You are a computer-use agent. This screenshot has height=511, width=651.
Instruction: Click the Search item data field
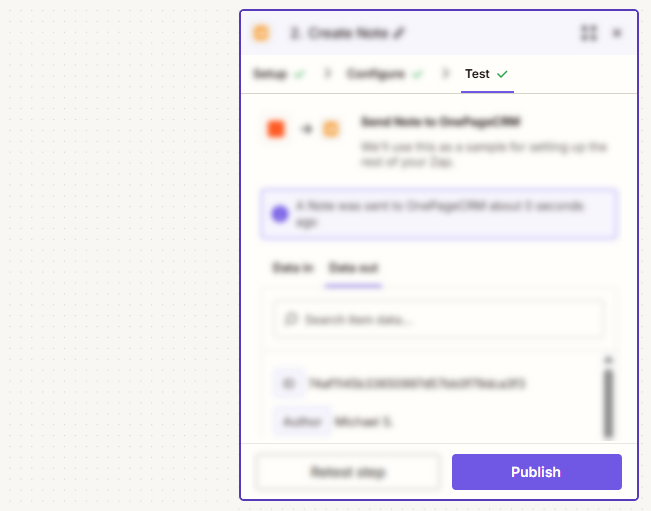pyautogui.click(x=438, y=319)
